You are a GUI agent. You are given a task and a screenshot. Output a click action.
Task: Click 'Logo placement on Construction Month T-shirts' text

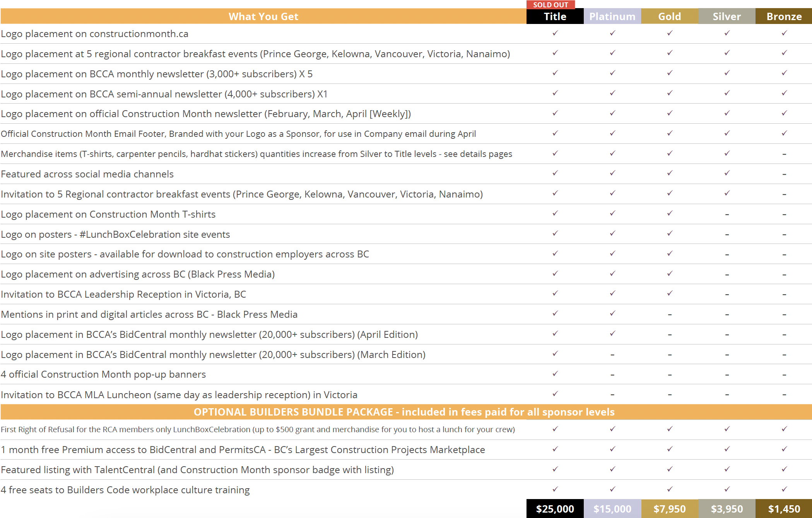[108, 215]
